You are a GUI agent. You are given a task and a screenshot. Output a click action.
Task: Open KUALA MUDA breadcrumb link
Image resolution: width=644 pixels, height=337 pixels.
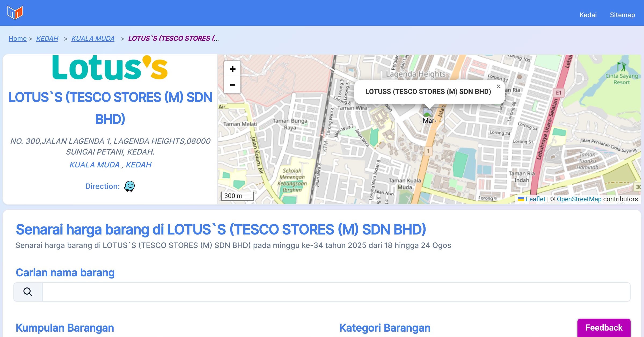pyautogui.click(x=93, y=38)
